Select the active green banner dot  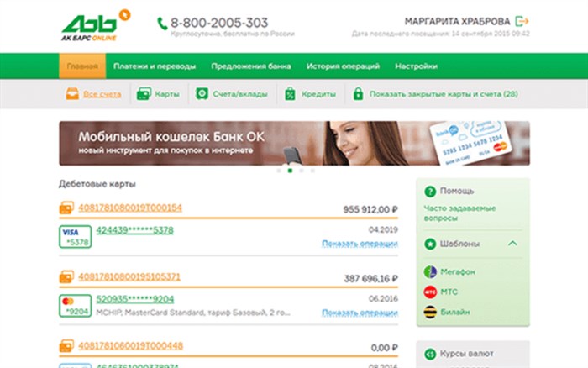pyautogui.click(x=290, y=171)
